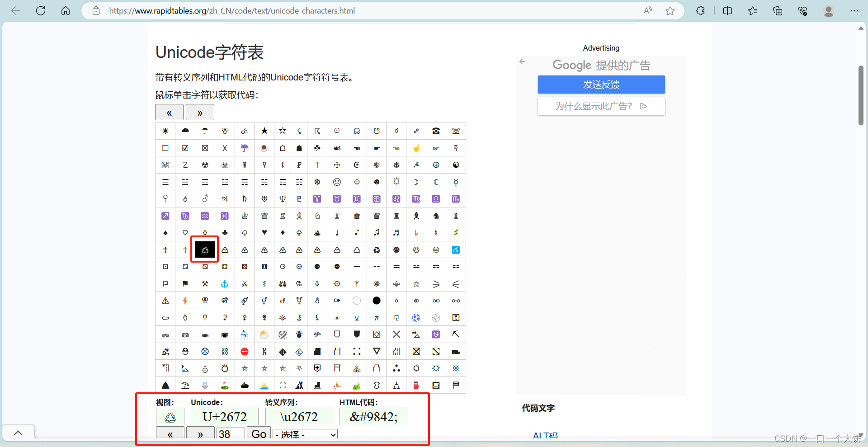Select the yin yang symbol
The height and width of the screenshot is (447, 868).
tap(456, 165)
